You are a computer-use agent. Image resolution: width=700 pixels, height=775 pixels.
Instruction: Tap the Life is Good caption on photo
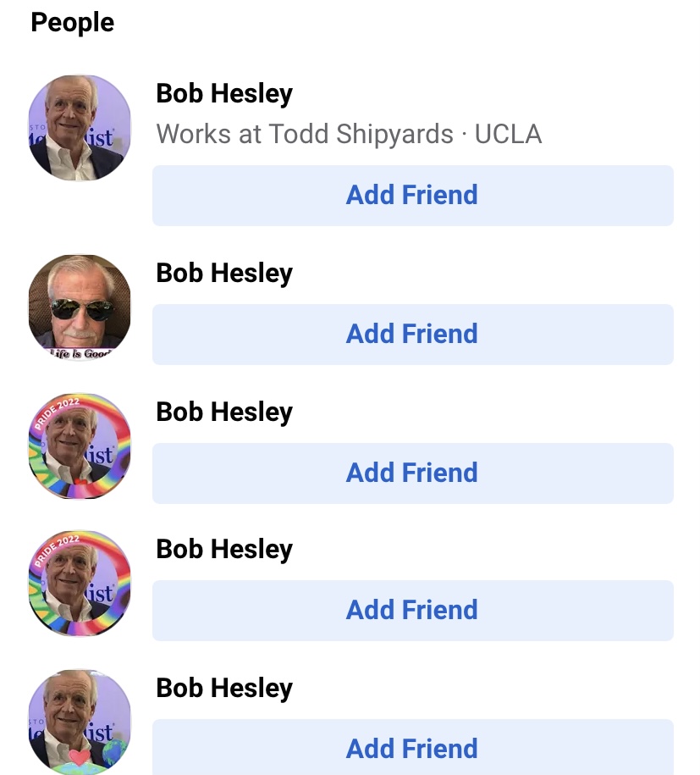tap(80, 353)
